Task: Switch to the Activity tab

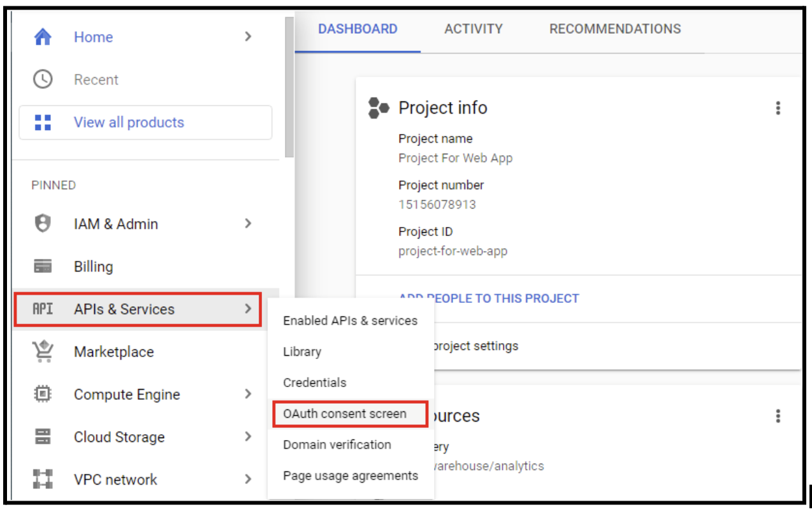Action: tap(473, 29)
